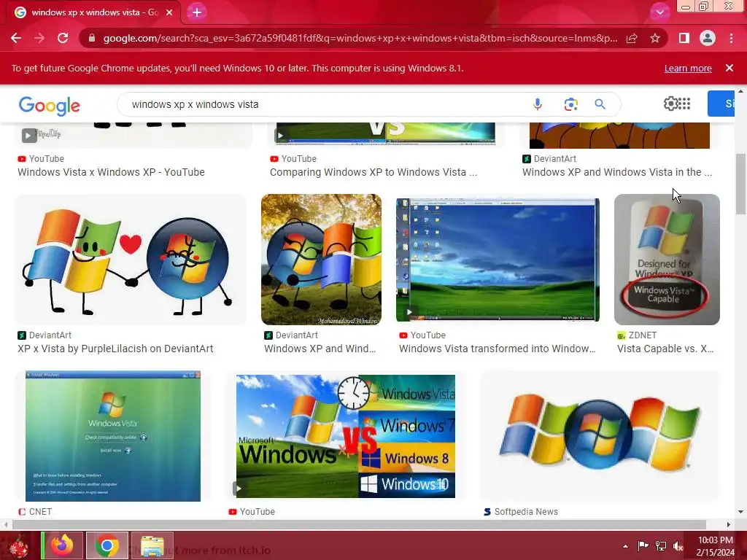This screenshot has width=747, height=560.
Task: Click the vertical scrollbar thumb
Action: pos(741,184)
